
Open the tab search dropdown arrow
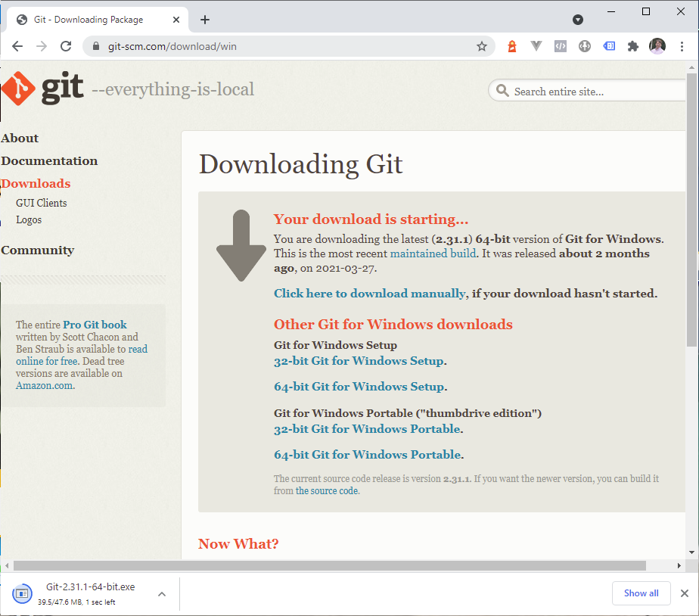coord(578,20)
